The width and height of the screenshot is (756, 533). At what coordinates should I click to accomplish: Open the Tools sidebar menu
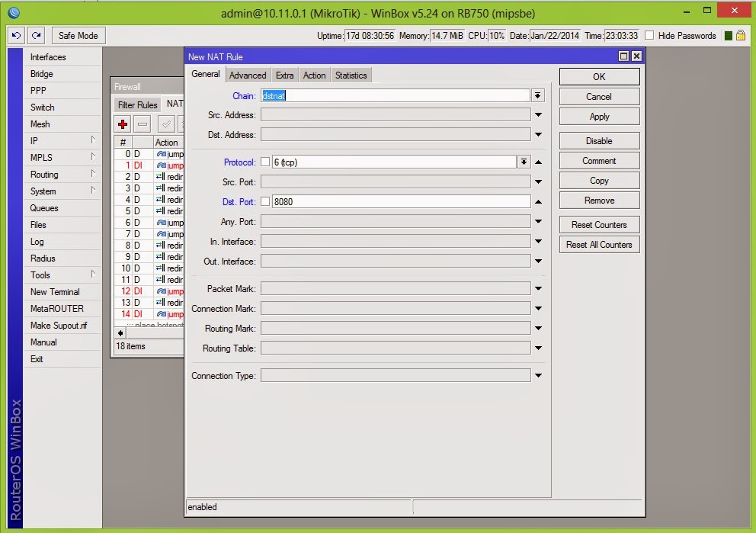(62, 275)
